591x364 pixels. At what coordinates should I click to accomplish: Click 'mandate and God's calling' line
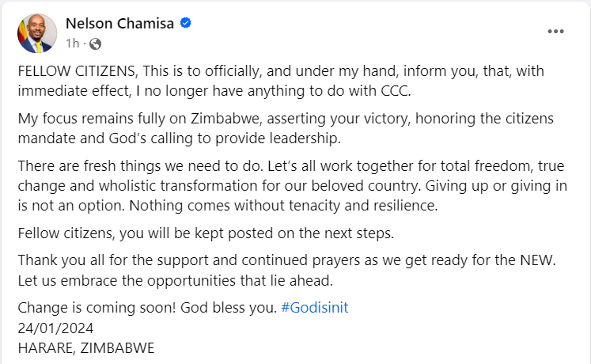point(180,138)
